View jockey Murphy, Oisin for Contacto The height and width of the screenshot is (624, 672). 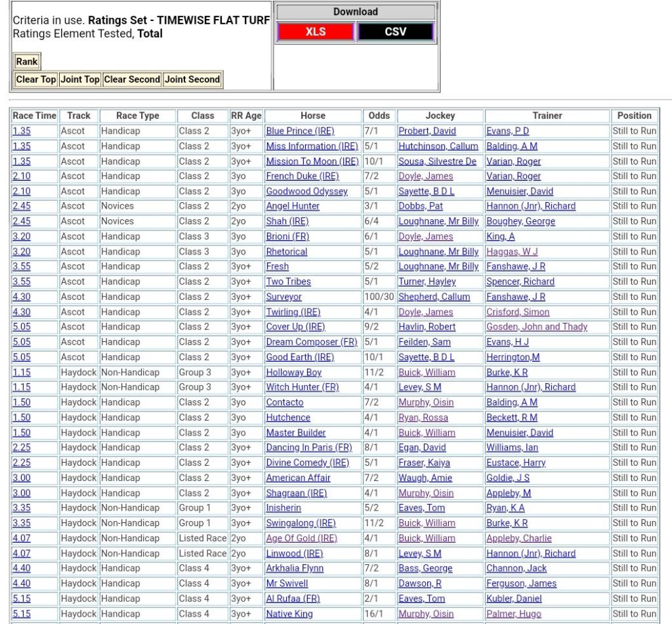(426, 402)
